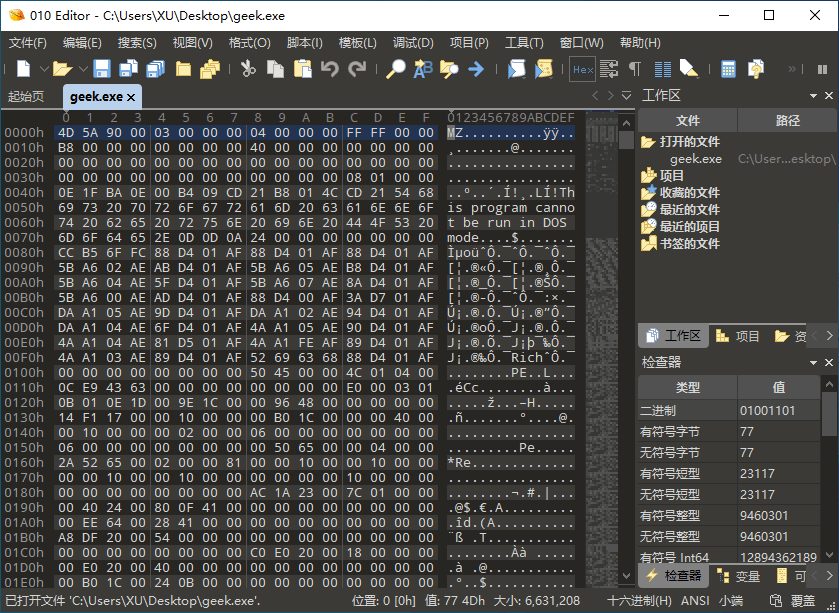Open the 工作区 panel options dropdown
This screenshot has height=613, width=839.
813,96
